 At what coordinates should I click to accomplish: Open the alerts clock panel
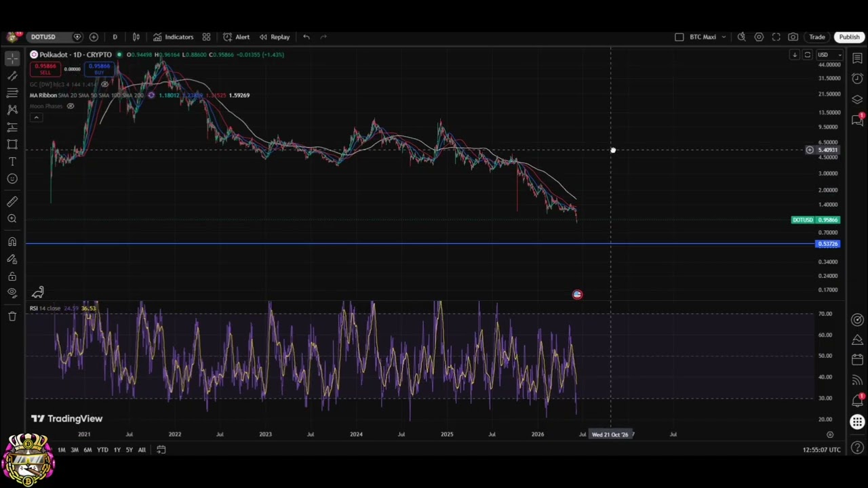pyautogui.click(x=857, y=79)
